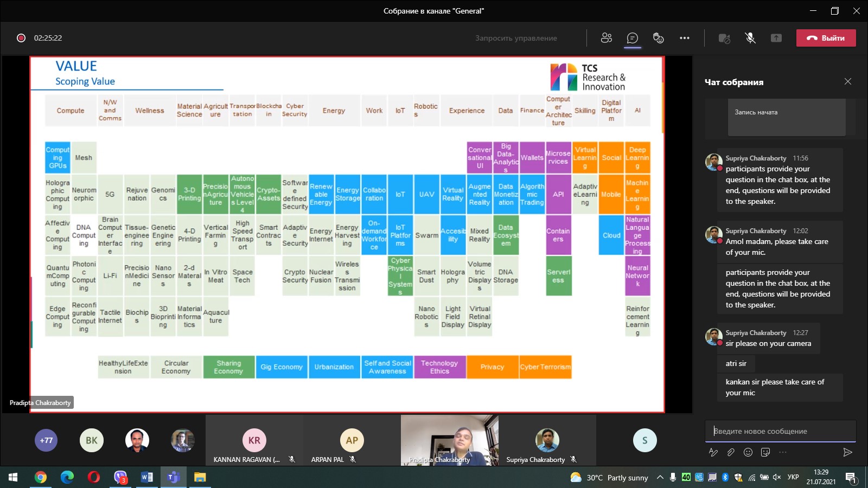Click the attach file paperclip icon
Viewport: 868px width, 488px height.
(x=731, y=452)
